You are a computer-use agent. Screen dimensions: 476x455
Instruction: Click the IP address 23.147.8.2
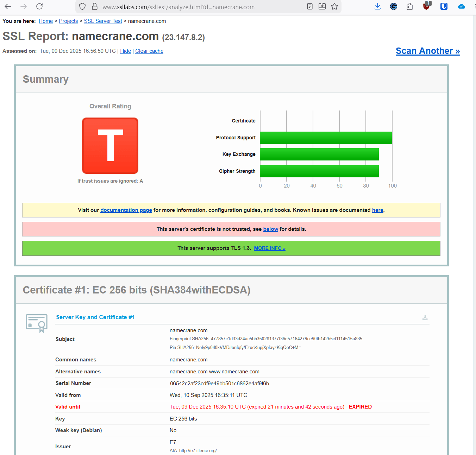coord(183,37)
